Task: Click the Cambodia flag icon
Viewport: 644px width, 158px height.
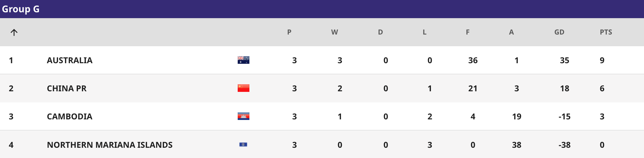Action: point(243,116)
